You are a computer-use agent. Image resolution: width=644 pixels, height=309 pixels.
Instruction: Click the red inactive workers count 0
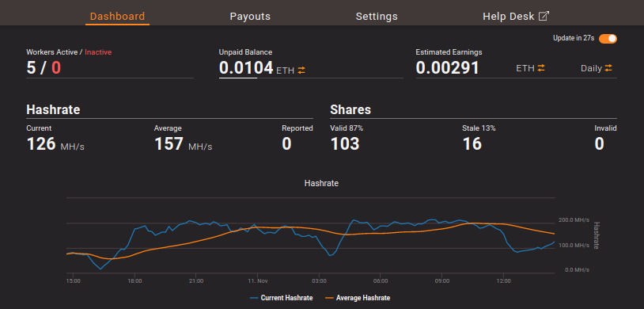(56, 68)
